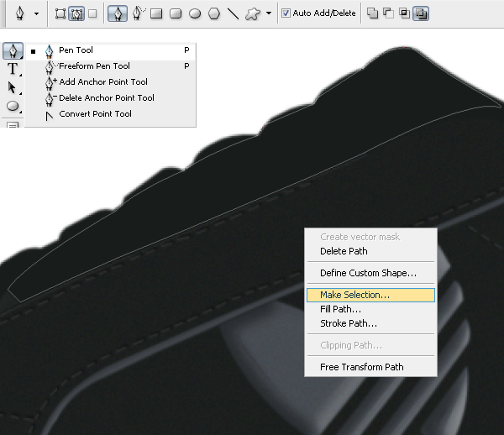The height and width of the screenshot is (435, 504).
Task: Select Ellipse tool in the toolbox
Action: pos(13,106)
